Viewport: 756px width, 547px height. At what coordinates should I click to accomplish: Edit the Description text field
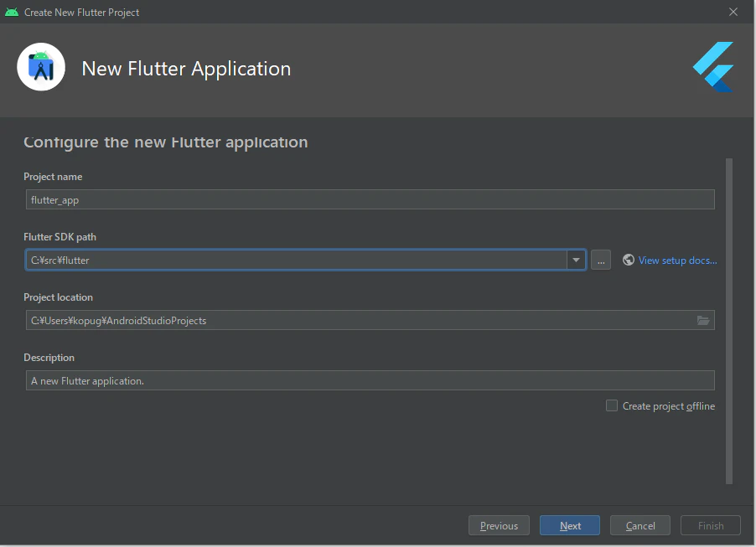click(370, 381)
